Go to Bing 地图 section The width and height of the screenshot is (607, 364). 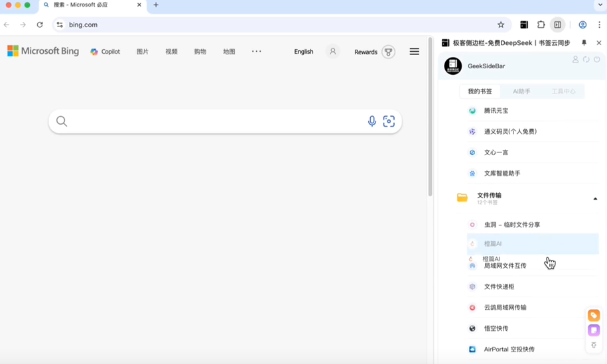point(229,52)
